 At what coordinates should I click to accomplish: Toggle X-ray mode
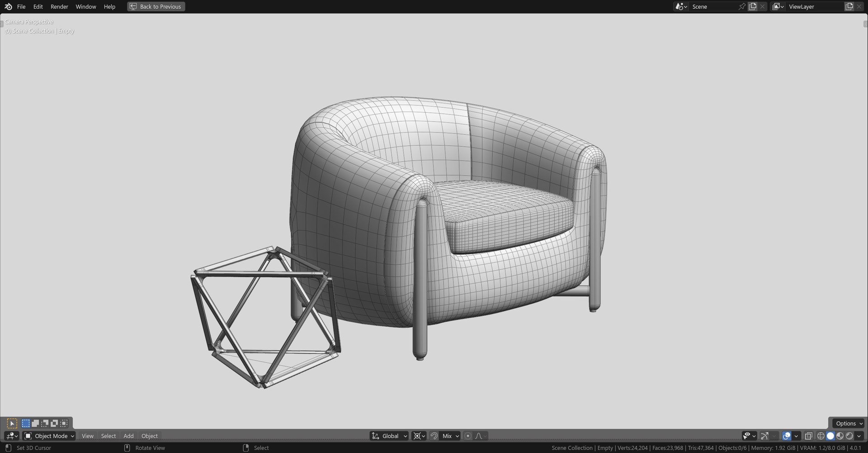point(809,436)
